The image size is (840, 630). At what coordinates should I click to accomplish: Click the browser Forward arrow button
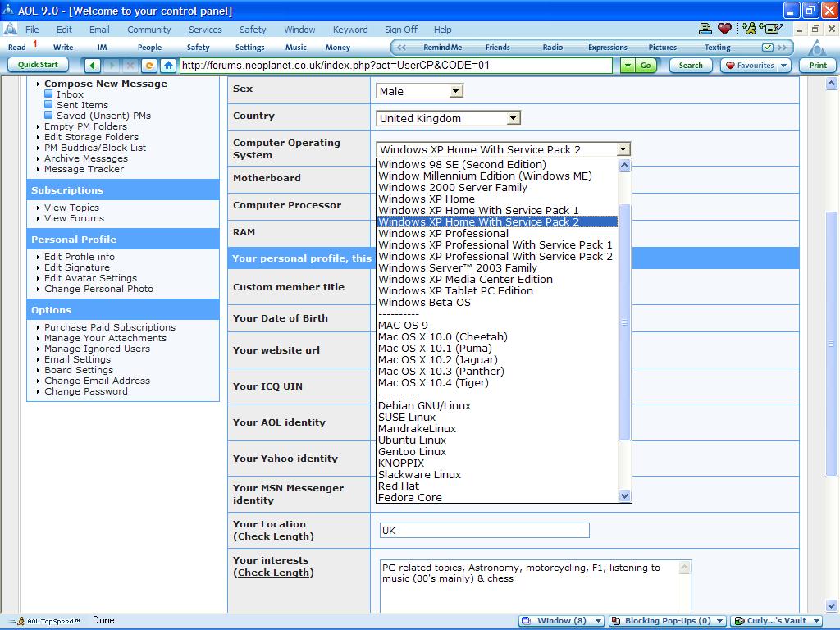point(112,66)
